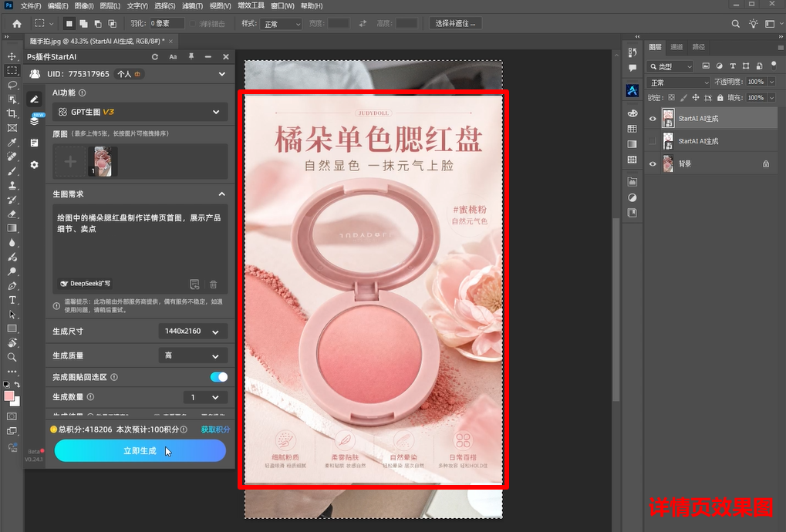786x532 pixels.
Task: Click the background color swatch
Action: tap(17, 402)
